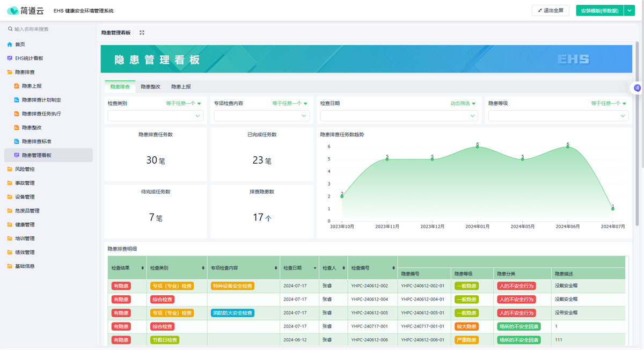Switch to the 隐患上报 tab

(181, 86)
